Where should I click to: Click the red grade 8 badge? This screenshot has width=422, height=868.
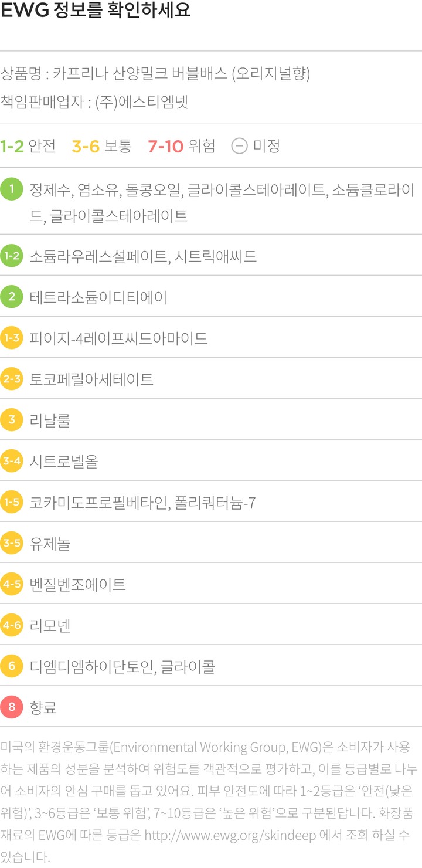(x=12, y=707)
